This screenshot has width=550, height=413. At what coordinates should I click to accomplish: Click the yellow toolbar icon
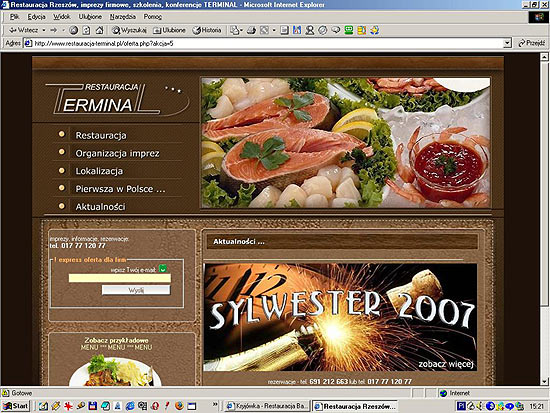coord(362,30)
